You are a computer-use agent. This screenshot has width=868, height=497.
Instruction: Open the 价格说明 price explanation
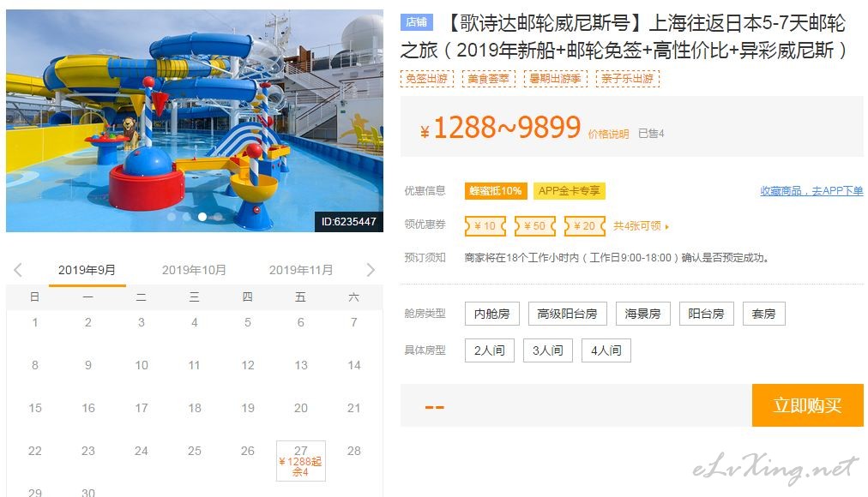point(608,134)
